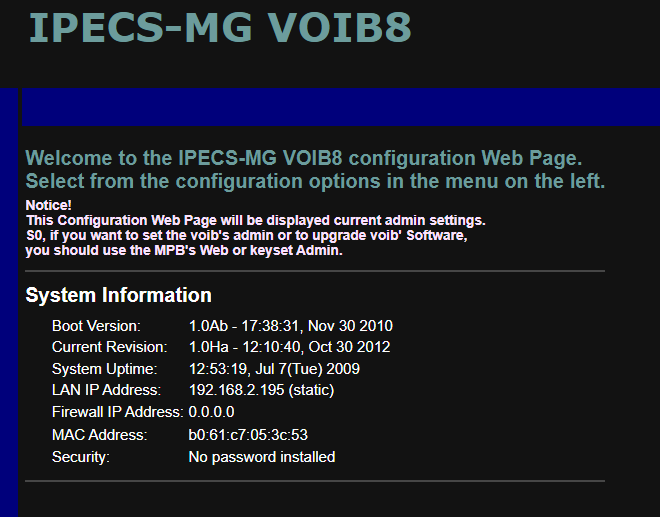
Task: Click the blue left sidebar strip
Action: coord(9,300)
